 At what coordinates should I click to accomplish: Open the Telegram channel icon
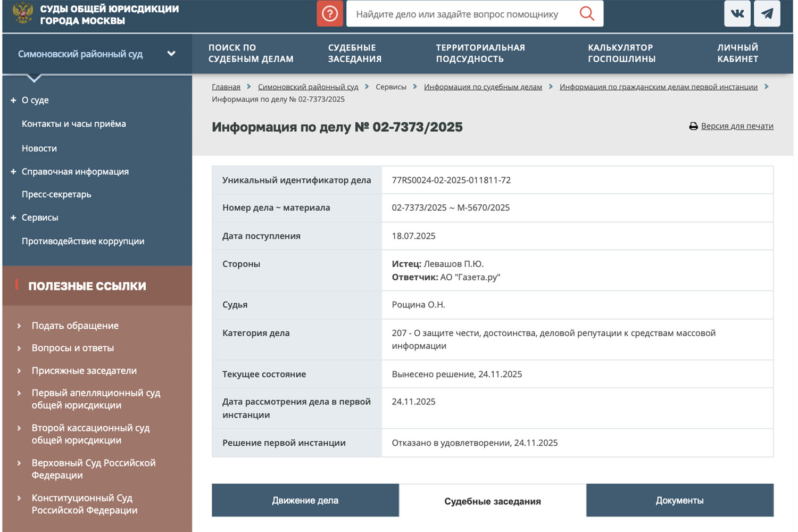tap(767, 14)
